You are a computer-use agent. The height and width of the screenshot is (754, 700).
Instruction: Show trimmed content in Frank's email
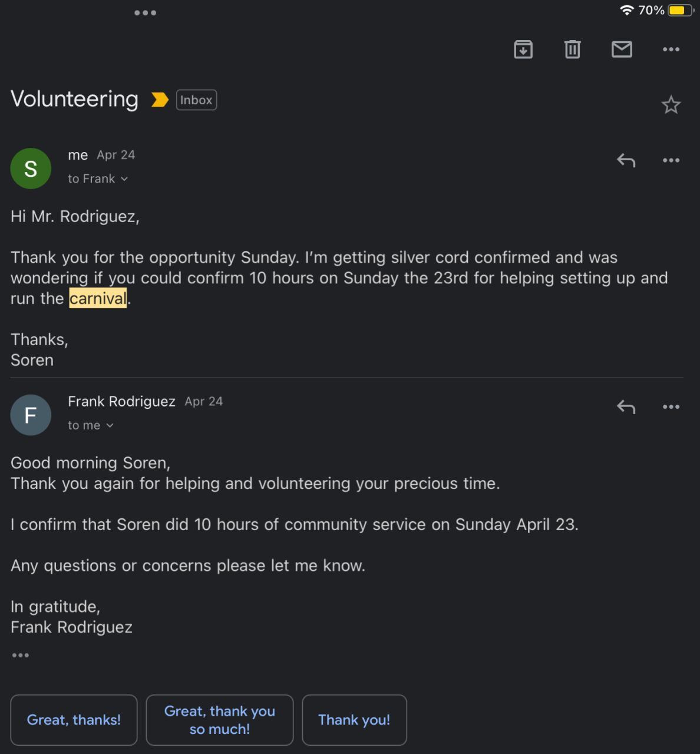pos(20,655)
